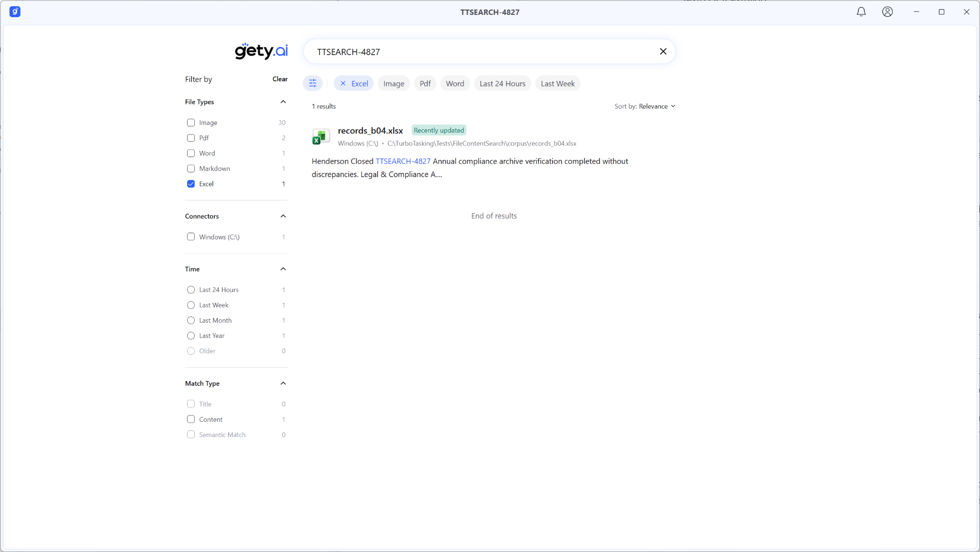Collapse the Match Type section
The image size is (980, 552).
point(283,383)
